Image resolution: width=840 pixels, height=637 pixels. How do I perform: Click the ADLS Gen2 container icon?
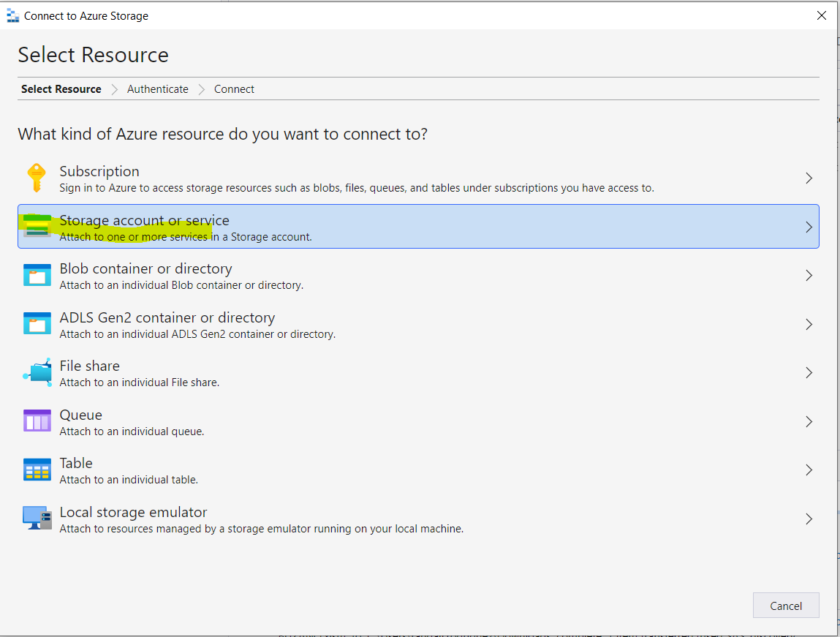coord(37,323)
